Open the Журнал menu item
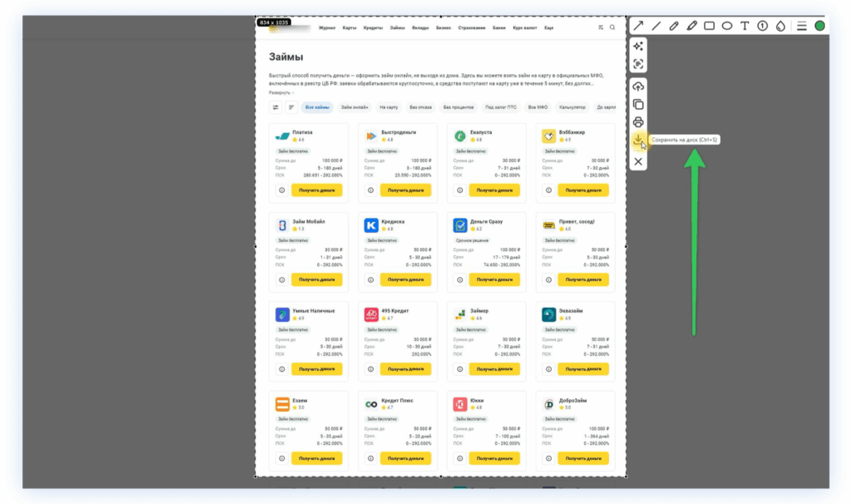Screen dimensions: 852x504 (327, 27)
